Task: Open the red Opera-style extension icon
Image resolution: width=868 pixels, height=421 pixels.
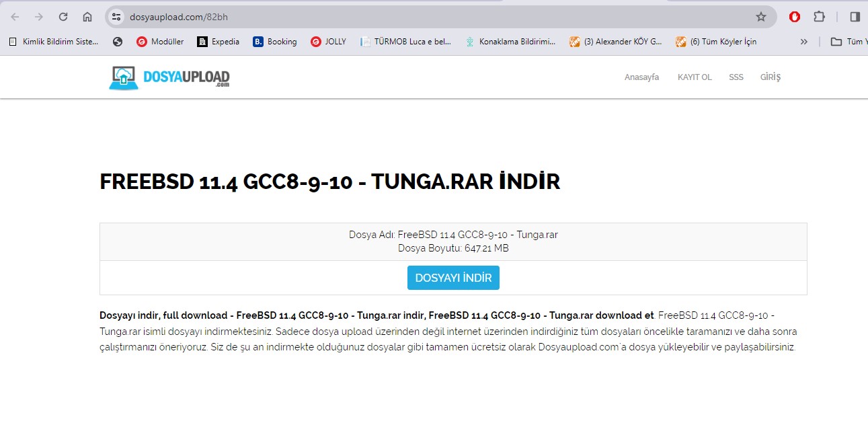Action: [x=795, y=17]
